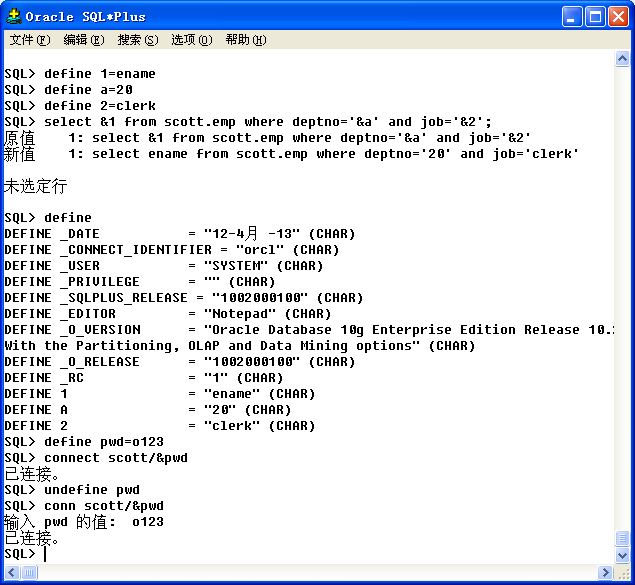Click the 'DEFINE _O_RELEASE' line
This screenshot has width=635, height=585.
click(x=179, y=362)
